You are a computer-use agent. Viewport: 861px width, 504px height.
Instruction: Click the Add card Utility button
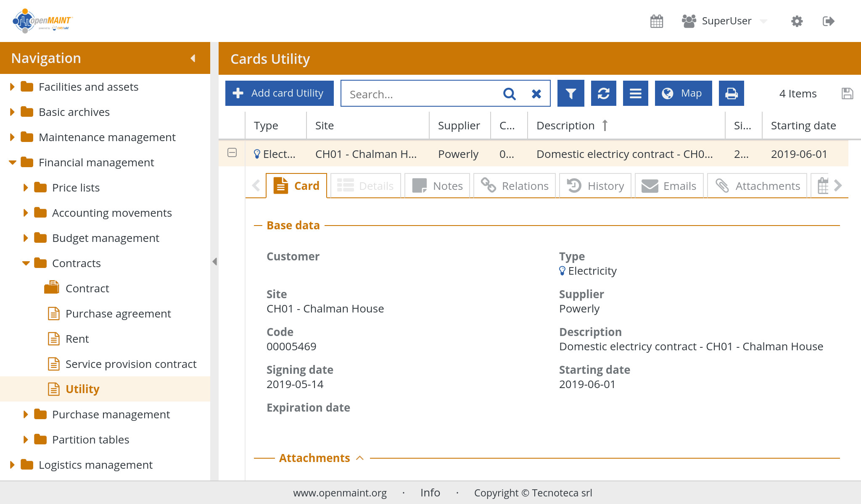(x=279, y=93)
